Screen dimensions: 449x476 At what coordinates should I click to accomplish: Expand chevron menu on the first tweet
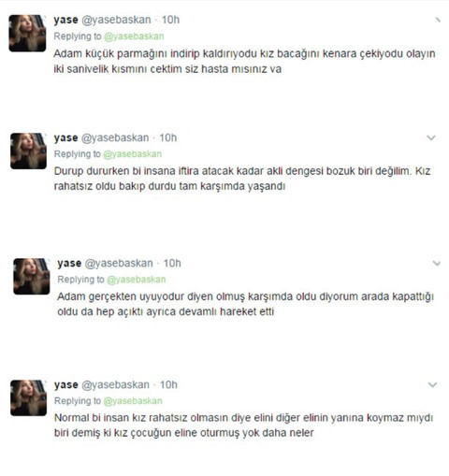tap(438, 20)
